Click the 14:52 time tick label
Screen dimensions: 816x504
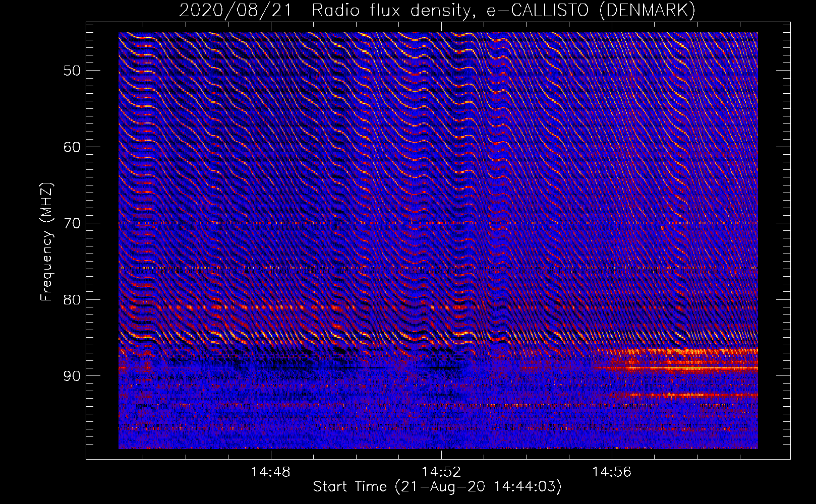coord(441,472)
